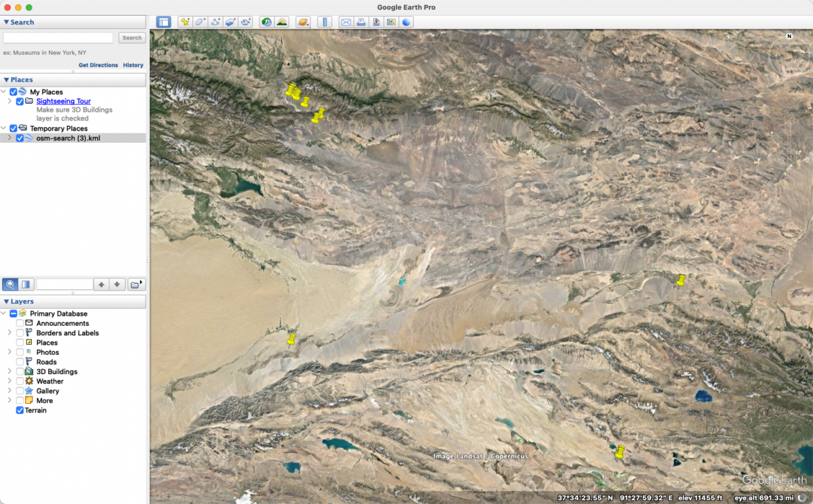Viewport: 813px width, 504px height.
Task: Select the Places layer label in Layers
Action: point(47,343)
